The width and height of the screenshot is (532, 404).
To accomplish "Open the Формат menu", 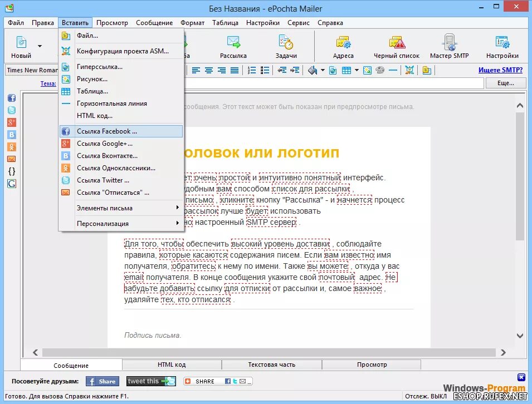I will click(x=192, y=23).
